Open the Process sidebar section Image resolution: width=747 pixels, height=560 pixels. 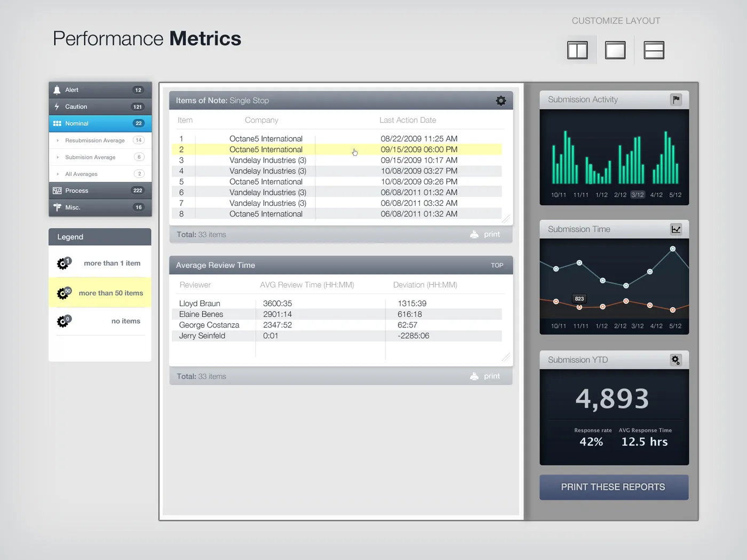[x=100, y=190]
